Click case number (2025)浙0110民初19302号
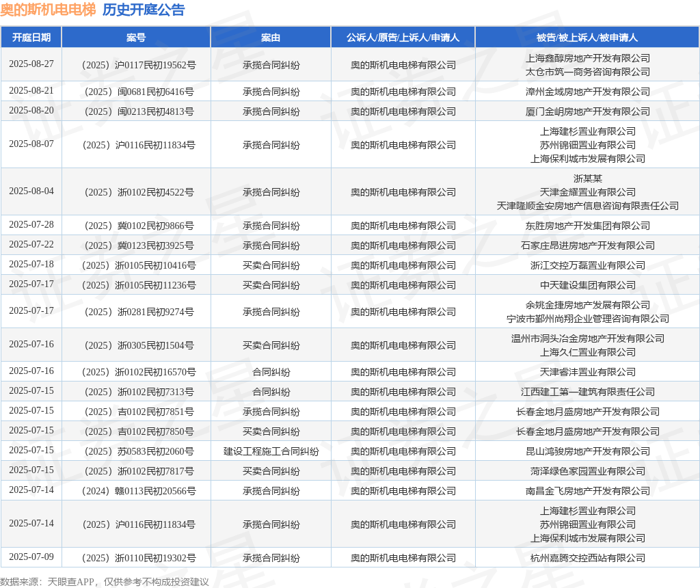Viewport: 700px width, 588px height. (139, 558)
